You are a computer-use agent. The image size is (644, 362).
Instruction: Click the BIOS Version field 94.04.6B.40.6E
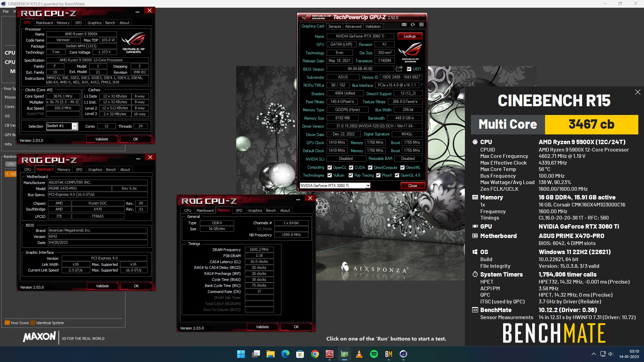(360, 69)
